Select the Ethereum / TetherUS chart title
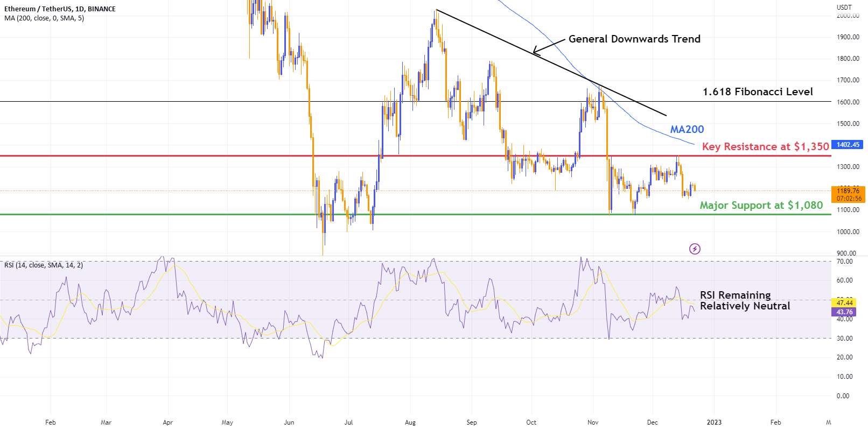 [60, 9]
